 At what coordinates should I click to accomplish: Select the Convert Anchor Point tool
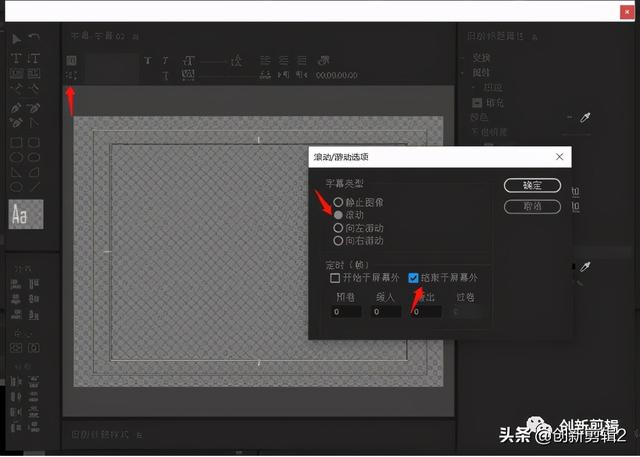coord(33,122)
